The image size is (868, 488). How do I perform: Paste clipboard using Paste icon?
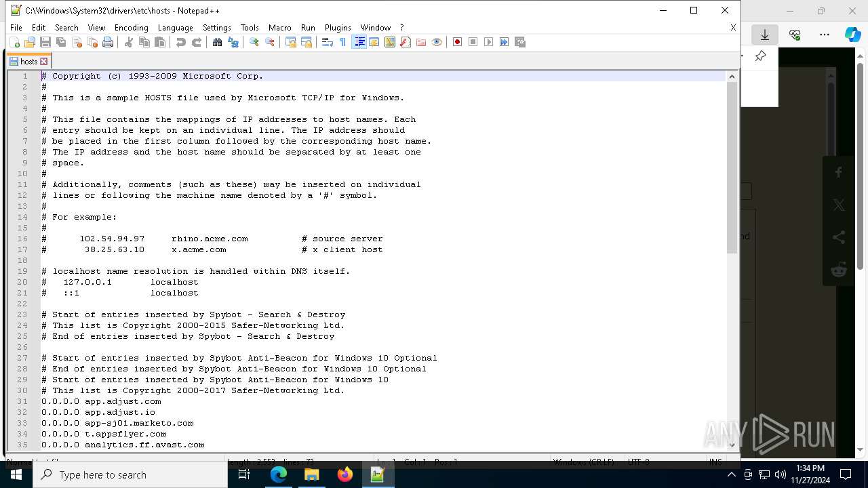(x=160, y=42)
